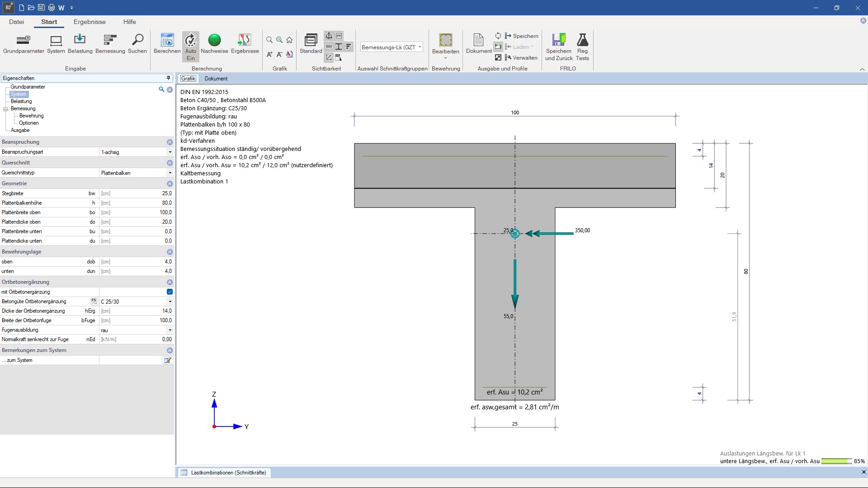Uncheck the mit Ortbetonergänzung checkbox
The width and height of the screenshot is (868, 488).
(x=170, y=292)
